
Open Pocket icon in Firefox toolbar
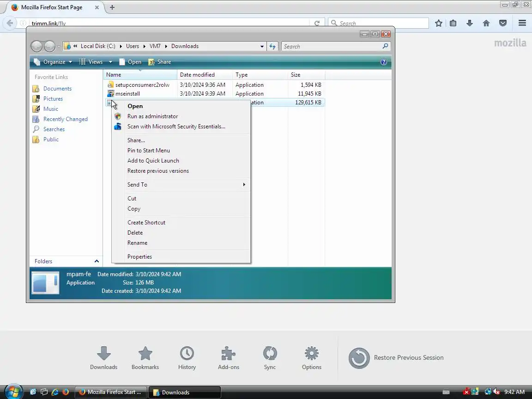[503, 23]
